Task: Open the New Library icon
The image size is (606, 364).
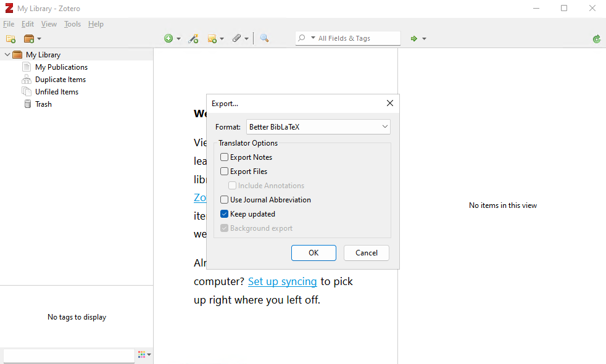Action: [x=29, y=39]
